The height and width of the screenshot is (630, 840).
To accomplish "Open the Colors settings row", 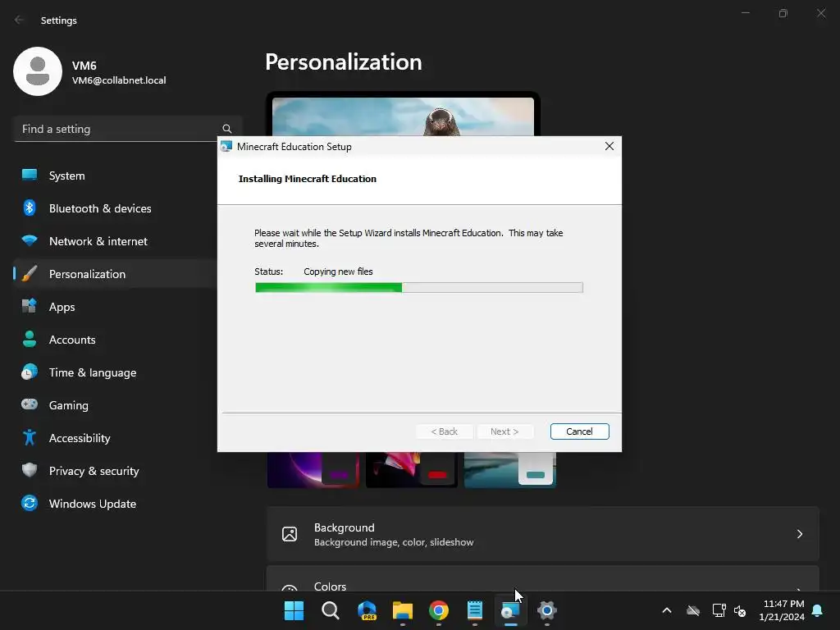I will [x=543, y=578].
